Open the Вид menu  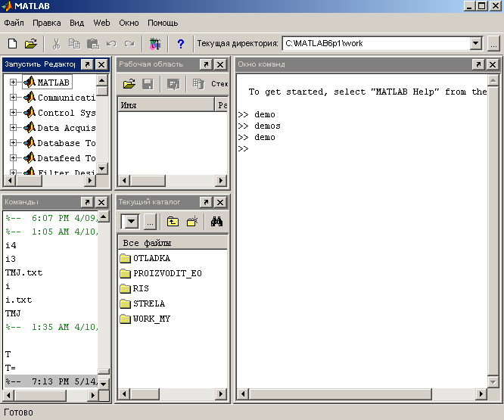click(x=77, y=23)
